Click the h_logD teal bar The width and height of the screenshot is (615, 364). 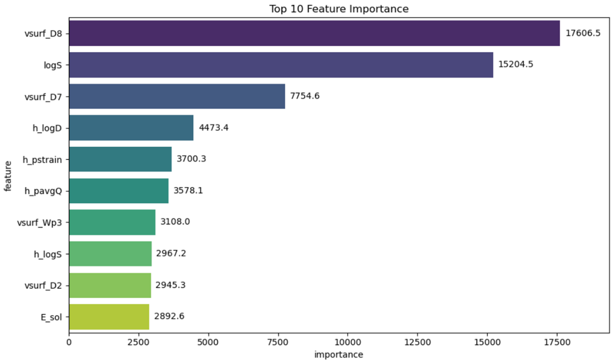[131, 128]
